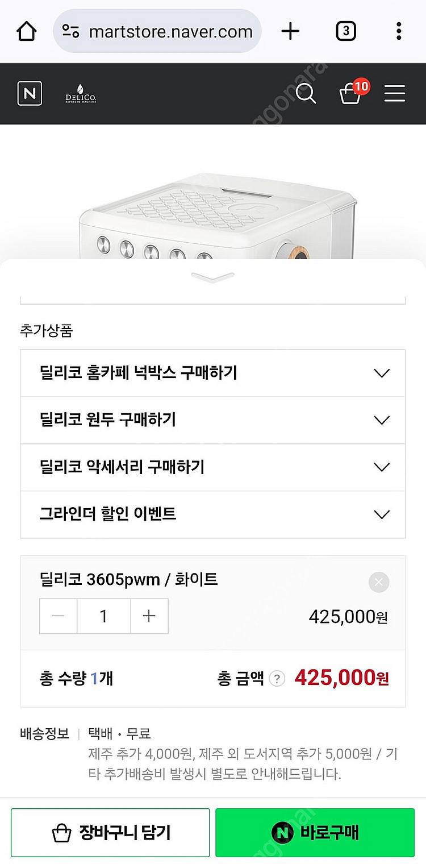Expand 그라인더 할인 이벤트 dropdown
The image size is (426, 868).
212,514
